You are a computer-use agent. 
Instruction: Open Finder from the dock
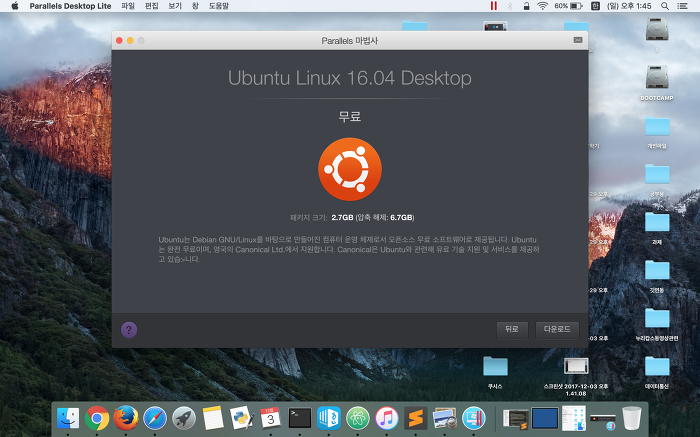tap(68, 419)
